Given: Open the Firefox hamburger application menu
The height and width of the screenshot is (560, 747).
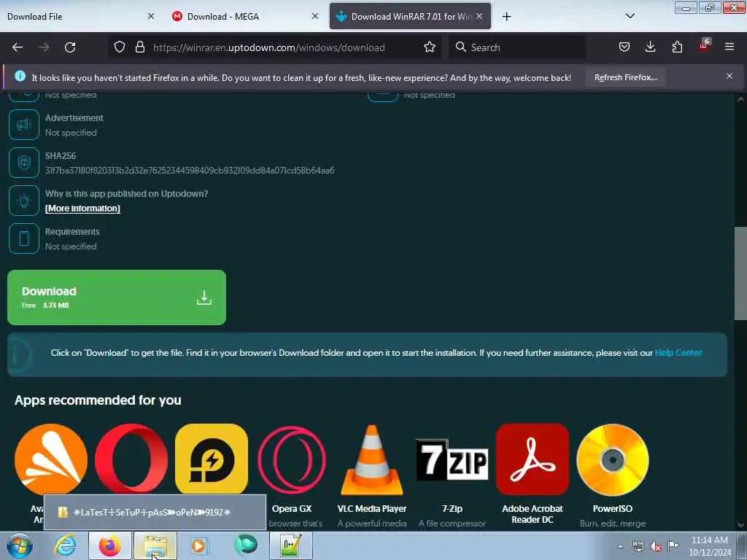Looking at the screenshot, I should click(x=729, y=47).
